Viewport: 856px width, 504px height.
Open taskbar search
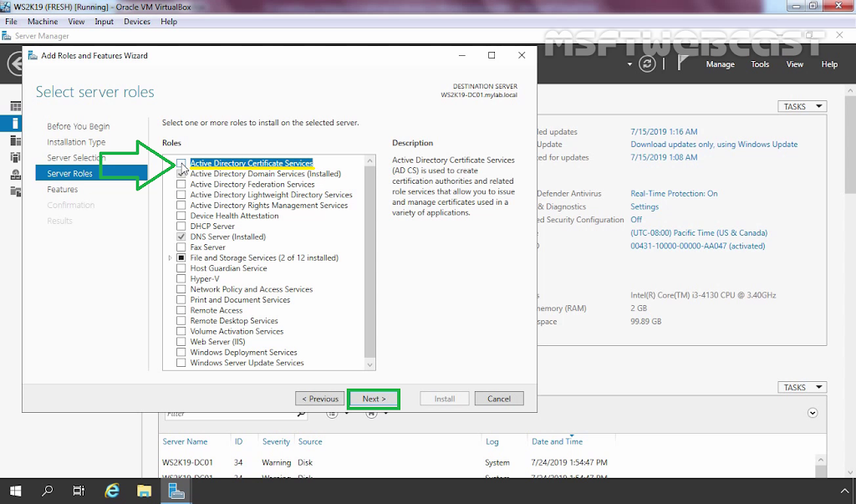pyautogui.click(x=48, y=491)
